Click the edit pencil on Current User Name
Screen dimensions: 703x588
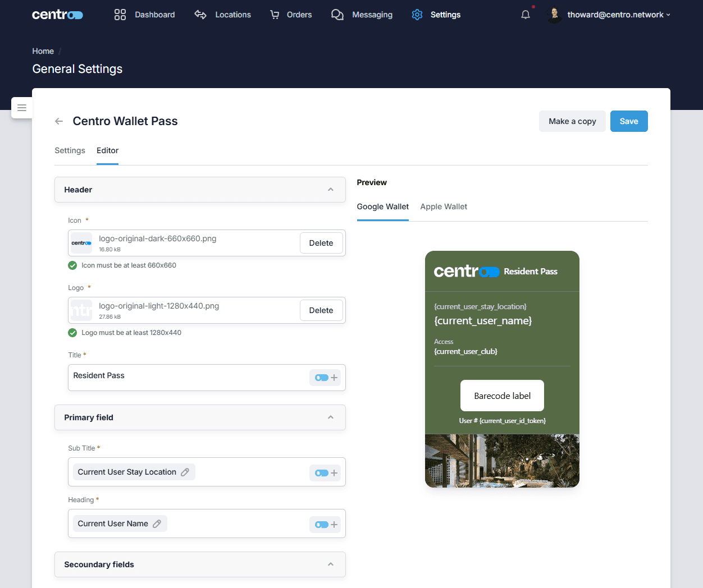157,524
